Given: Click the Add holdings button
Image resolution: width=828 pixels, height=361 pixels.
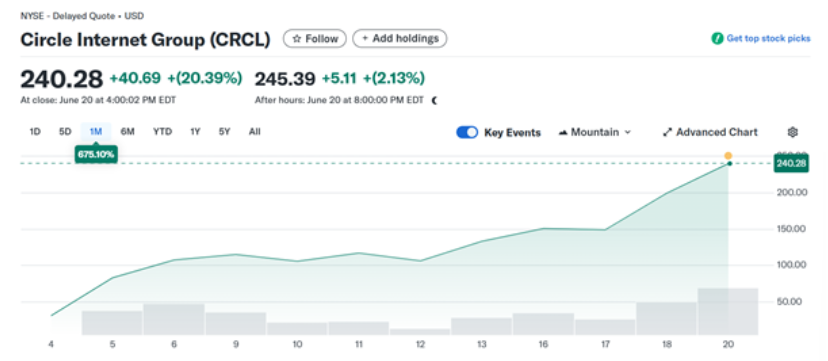Looking at the screenshot, I should click(x=400, y=39).
